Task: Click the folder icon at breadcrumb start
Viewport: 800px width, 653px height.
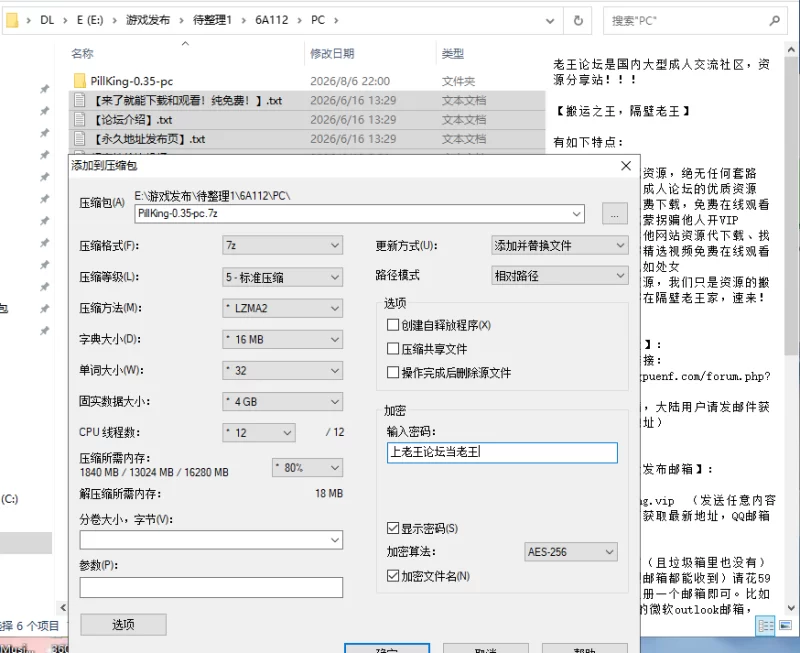Action: click(x=12, y=20)
